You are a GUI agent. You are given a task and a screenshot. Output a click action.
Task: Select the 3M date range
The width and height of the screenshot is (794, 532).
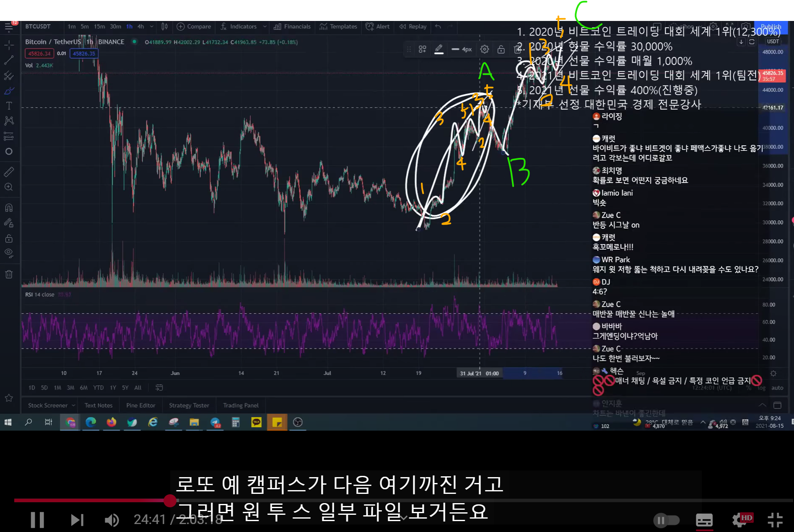click(70, 387)
